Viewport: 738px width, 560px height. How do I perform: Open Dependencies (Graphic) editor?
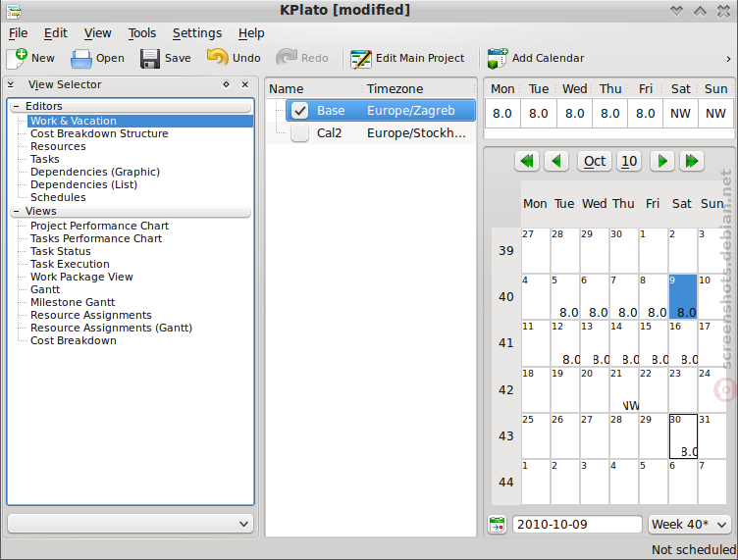click(95, 172)
